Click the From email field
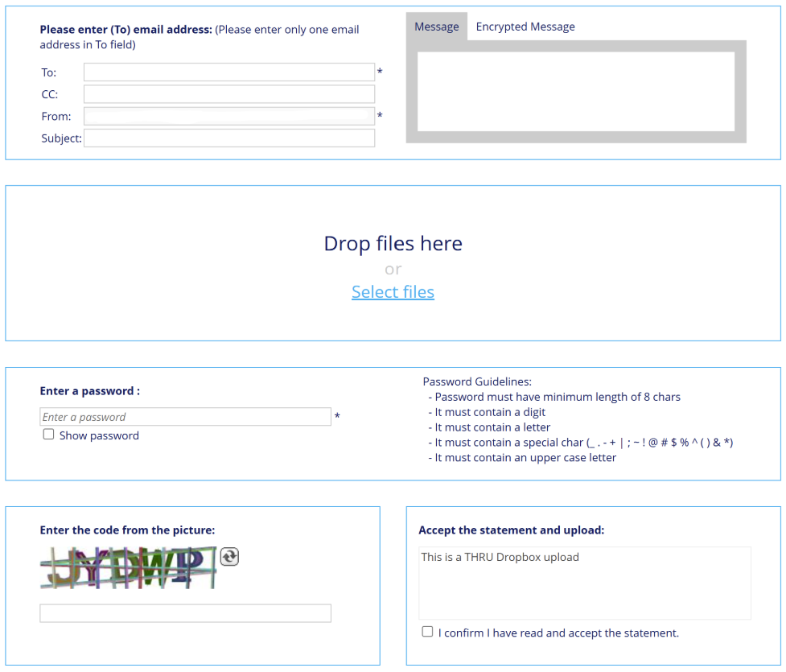This screenshot has height=672, width=786. [229, 116]
